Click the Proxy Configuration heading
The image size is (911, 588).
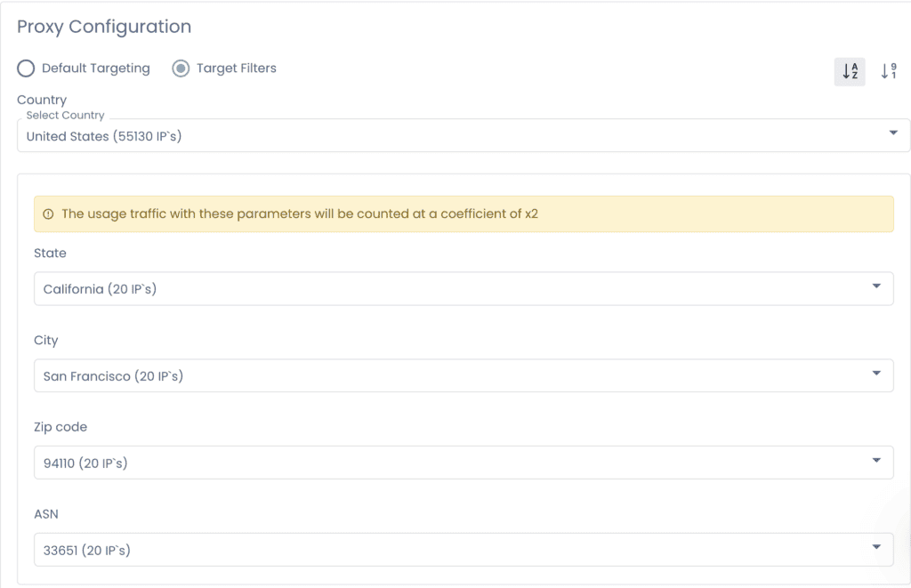(104, 27)
